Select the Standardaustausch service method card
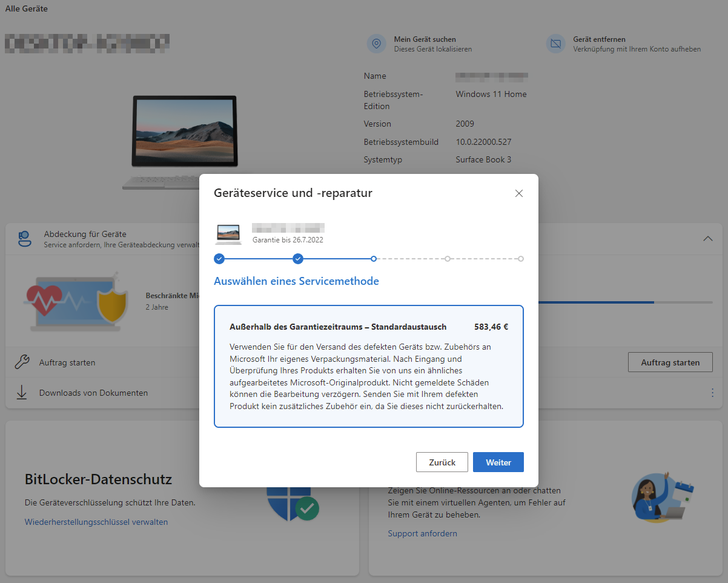 tap(369, 367)
